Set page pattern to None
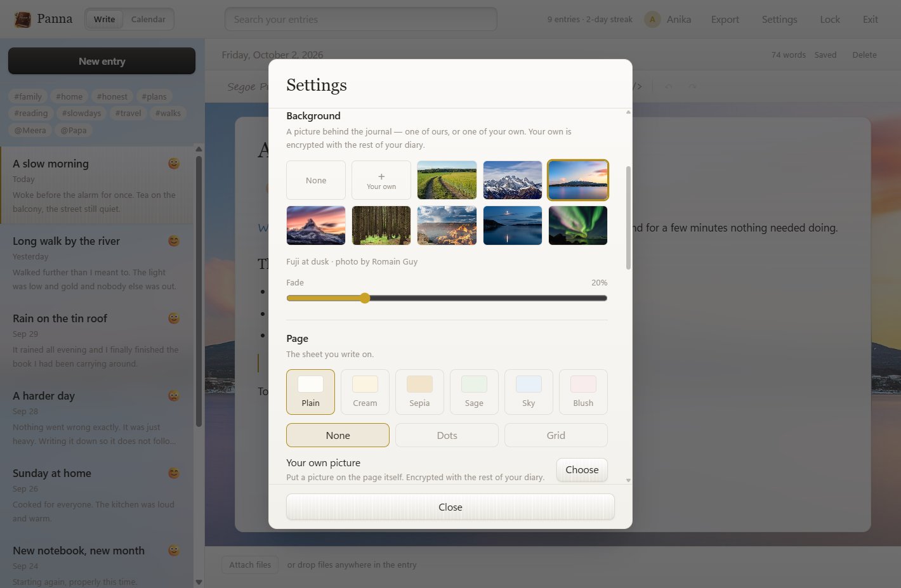The image size is (901, 588). 338,435
